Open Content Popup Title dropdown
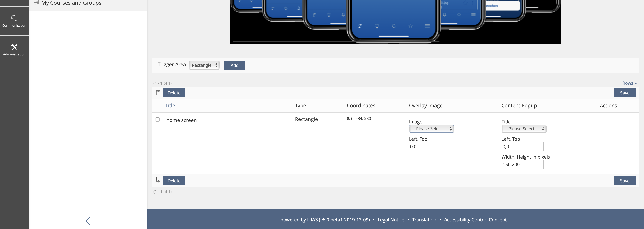The image size is (644, 229). click(x=524, y=129)
